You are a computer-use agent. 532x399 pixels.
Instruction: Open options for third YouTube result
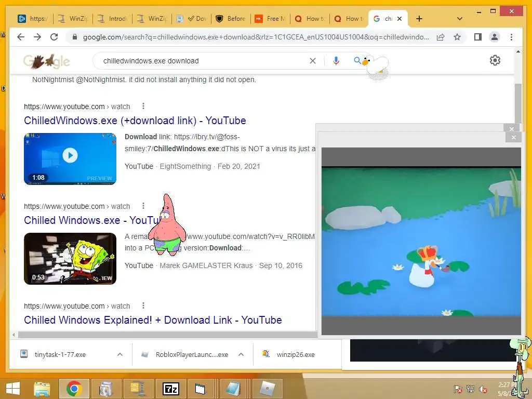coord(143,305)
